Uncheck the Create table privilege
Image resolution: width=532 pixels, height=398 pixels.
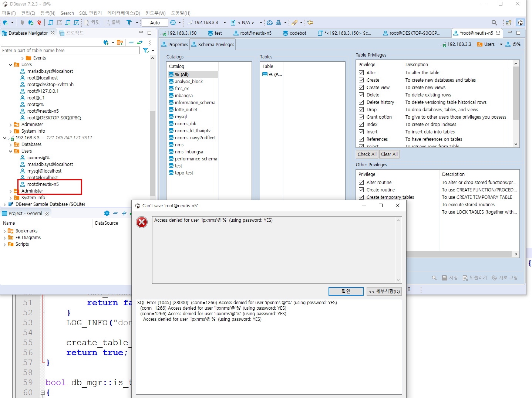tap(361, 80)
